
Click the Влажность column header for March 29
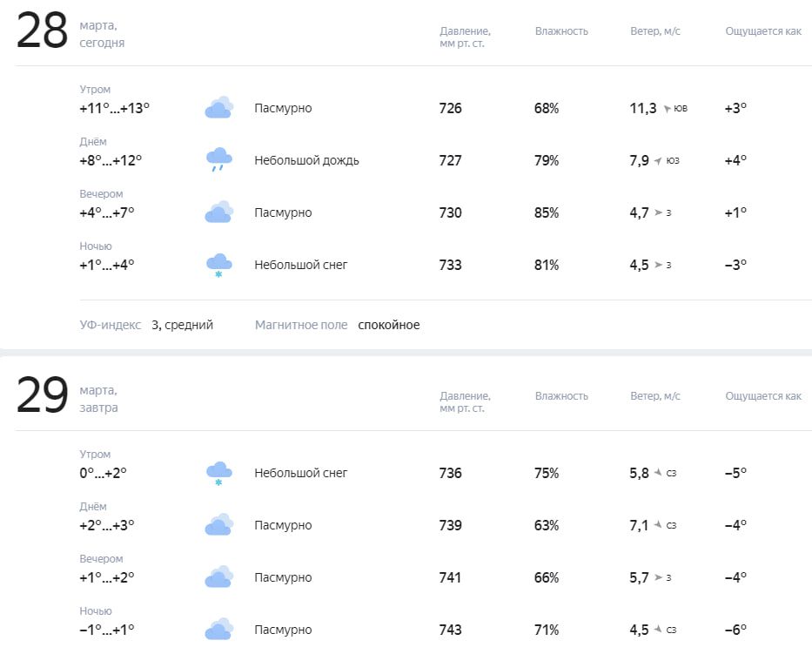pos(561,396)
